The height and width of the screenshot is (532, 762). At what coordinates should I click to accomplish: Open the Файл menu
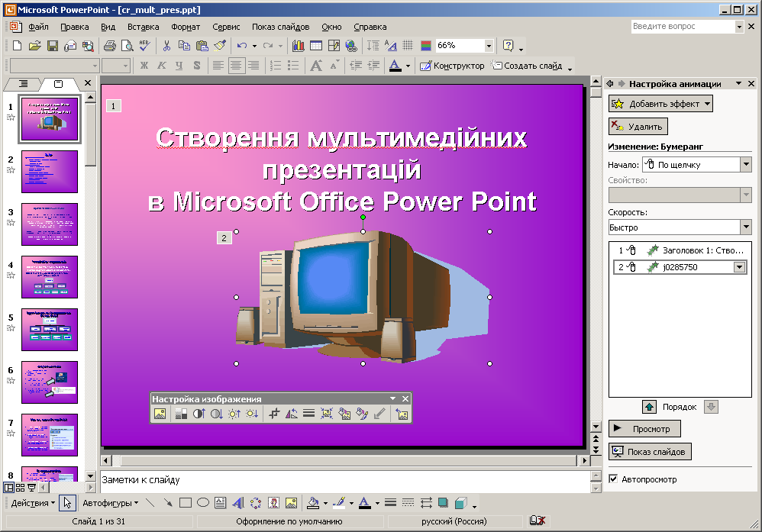[x=38, y=27]
